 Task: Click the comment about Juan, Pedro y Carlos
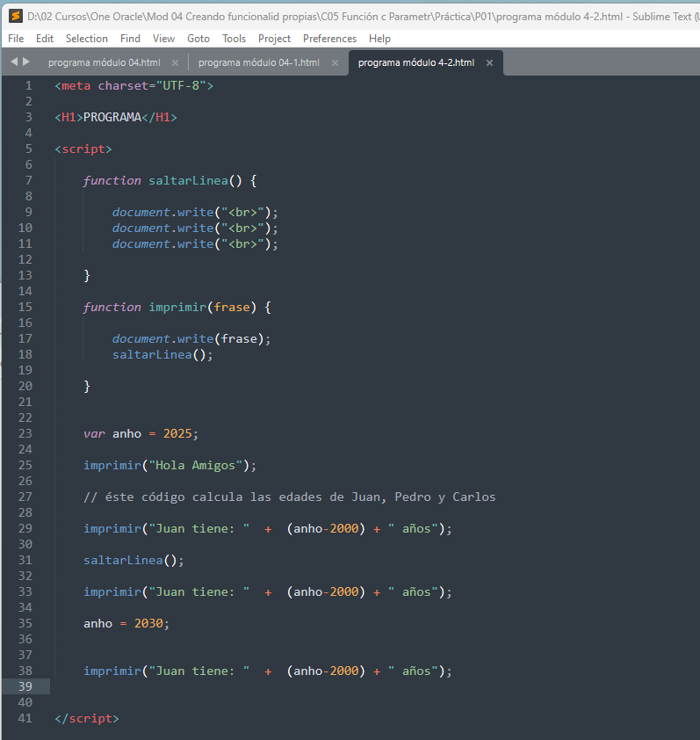(290, 497)
